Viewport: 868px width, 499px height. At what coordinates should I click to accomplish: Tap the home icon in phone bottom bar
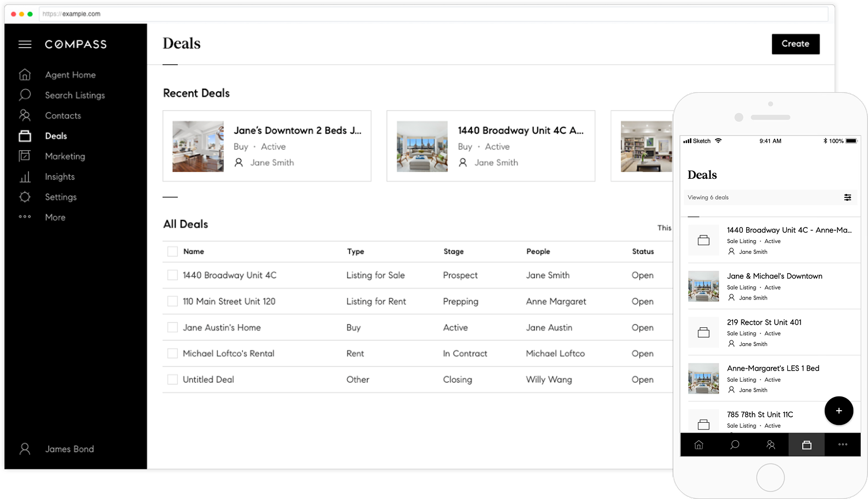click(698, 445)
